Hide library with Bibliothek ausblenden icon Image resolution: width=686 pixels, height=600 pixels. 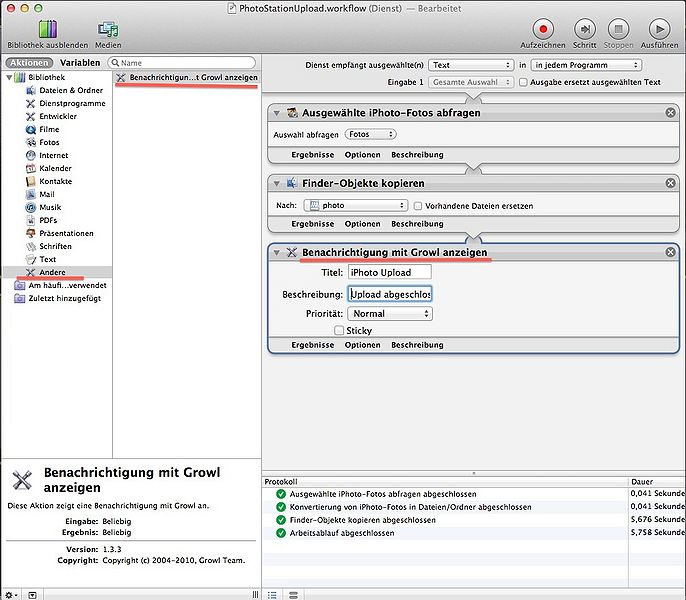pyautogui.click(x=47, y=29)
